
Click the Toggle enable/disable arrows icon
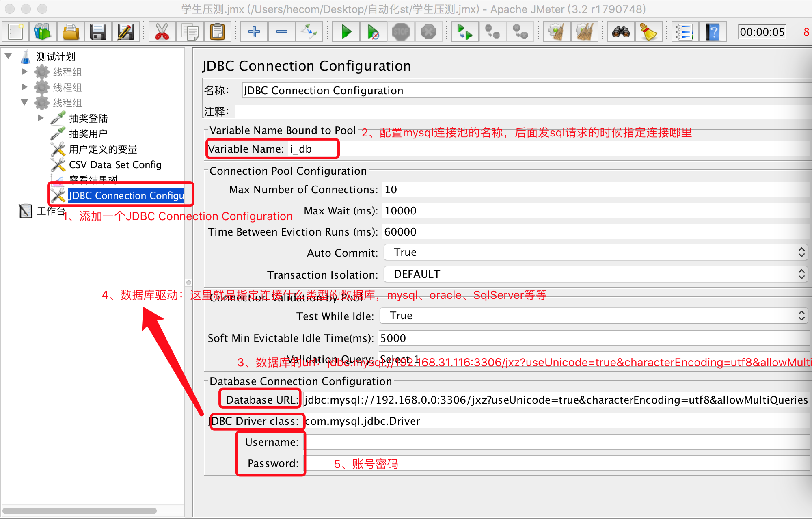pos(309,32)
